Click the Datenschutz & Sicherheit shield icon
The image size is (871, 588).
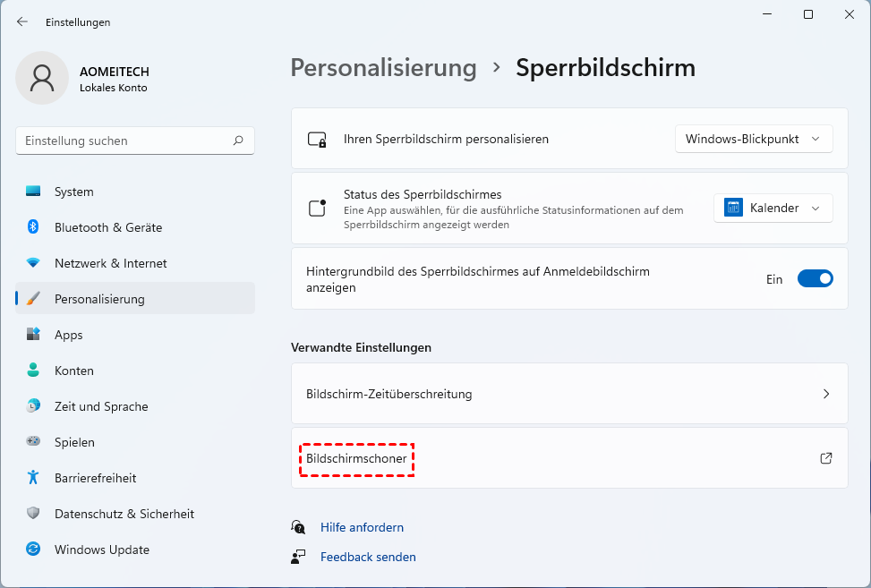coord(33,514)
